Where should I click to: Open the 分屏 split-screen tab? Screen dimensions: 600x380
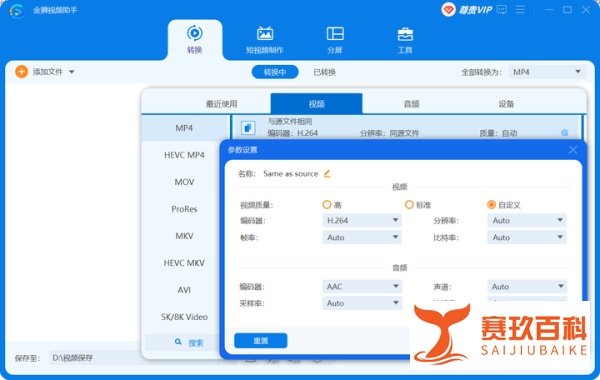point(335,40)
